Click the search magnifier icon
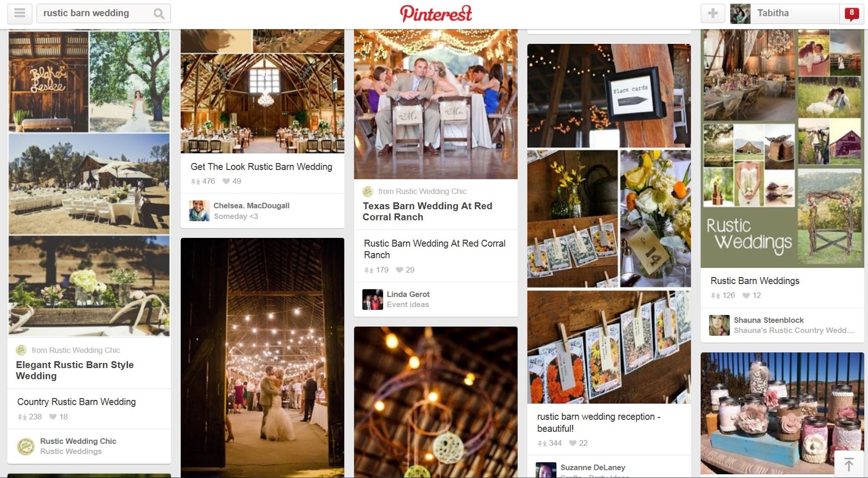868x478 pixels. click(x=158, y=14)
